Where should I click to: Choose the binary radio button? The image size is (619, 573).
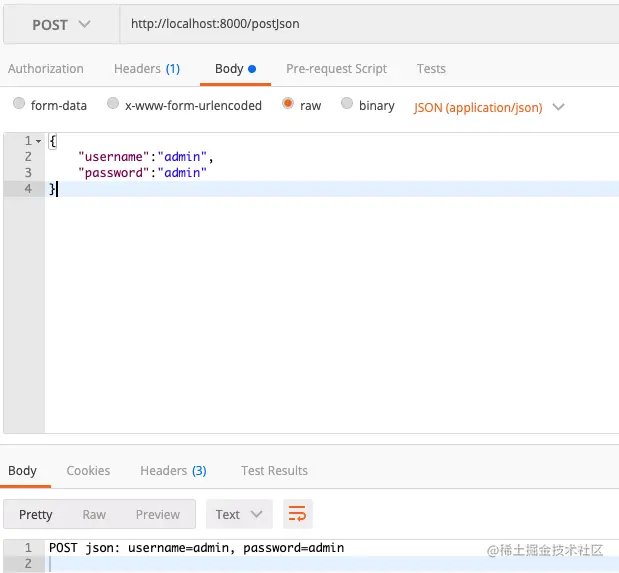347,103
